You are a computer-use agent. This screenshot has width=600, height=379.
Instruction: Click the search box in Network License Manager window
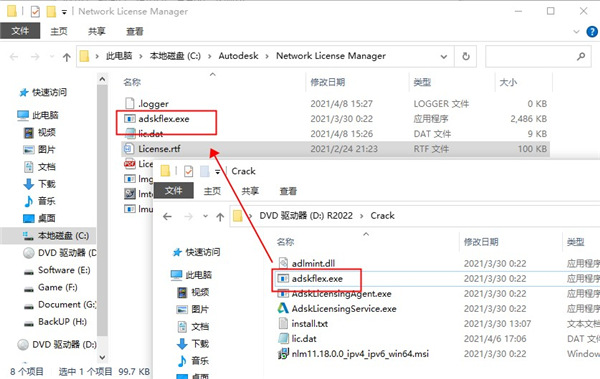click(538, 57)
